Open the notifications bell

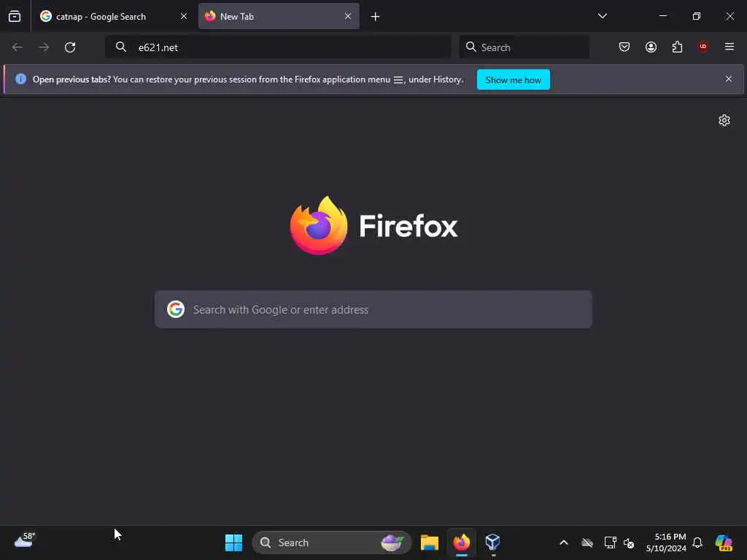click(x=697, y=542)
